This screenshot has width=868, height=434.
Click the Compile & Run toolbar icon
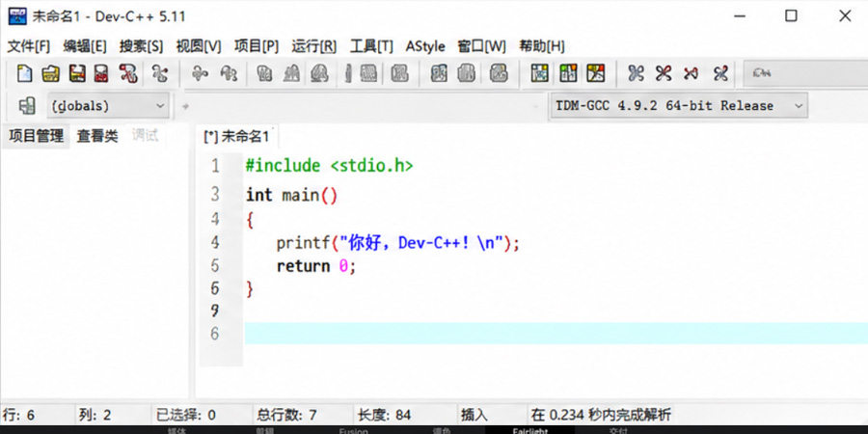pyautogui.click(x=596, y=73)
